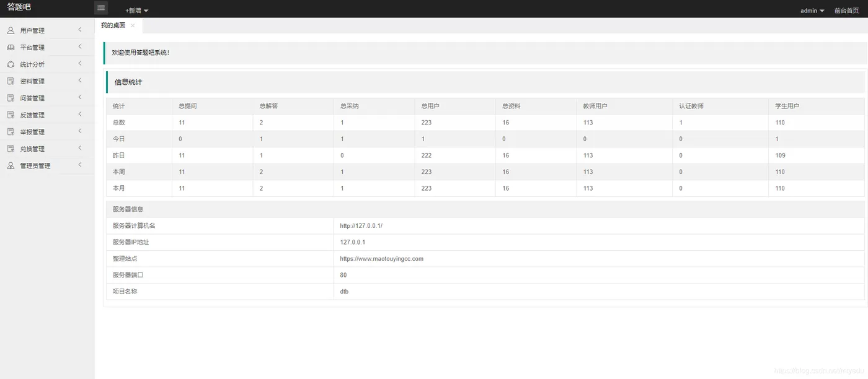Click the 127.0.0.1 IP address value
Viewport: 868px width, 379px height.
[x=353, y=242]
